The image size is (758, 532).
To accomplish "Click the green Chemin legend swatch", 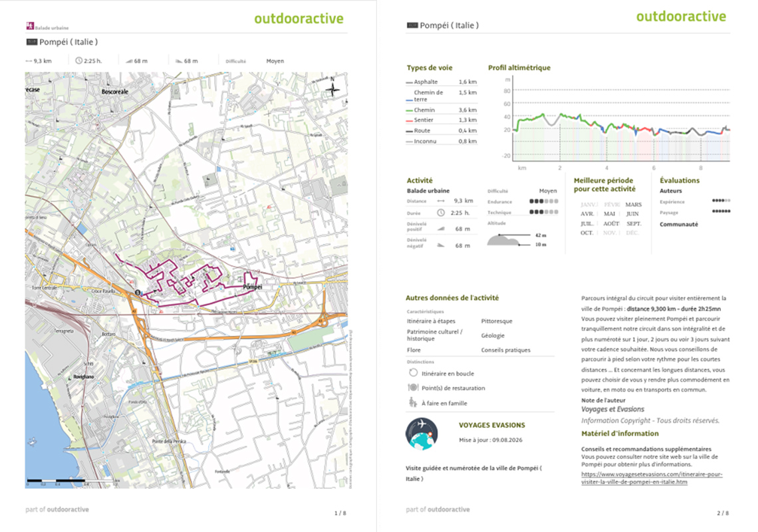I will click(x=410, y=111).
